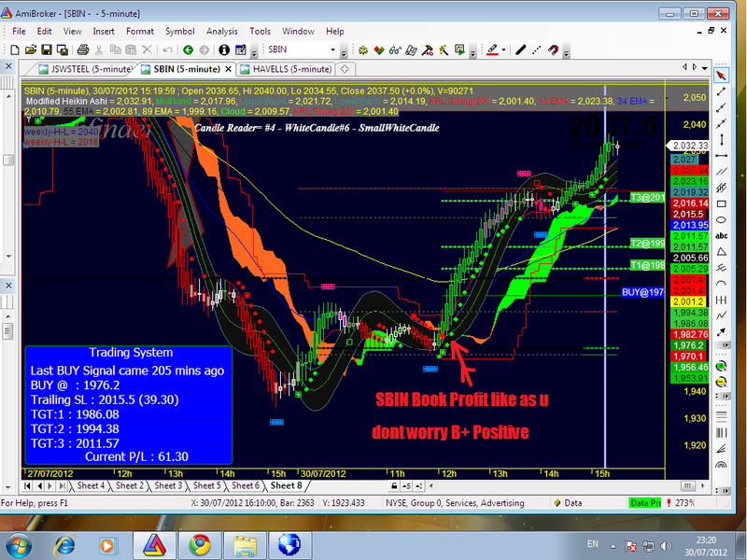Open the chart tabs list dropdown arrow
This screenshot has height=560, width=747.
pyautogui.click(x=705, y=68)
